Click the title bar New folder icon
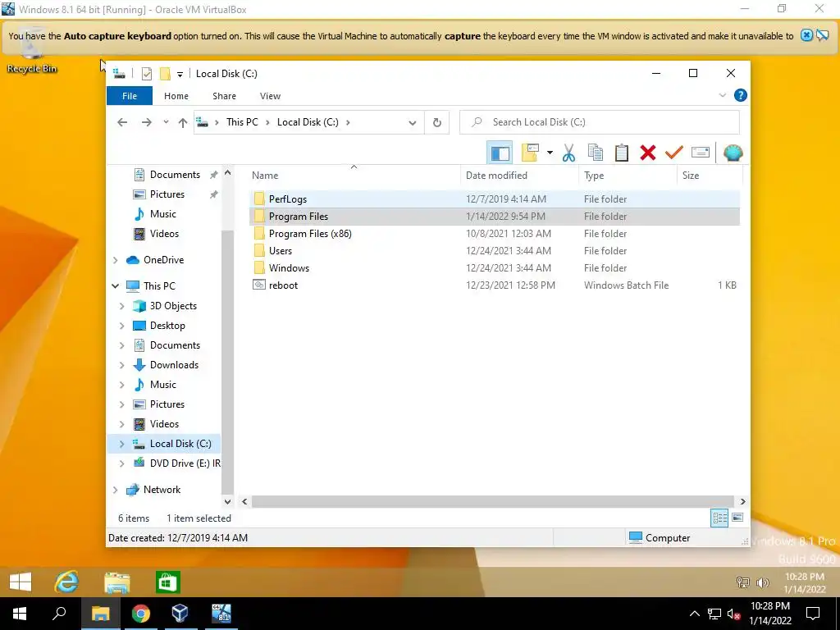Screen dimensions: 840x630 (x=165, y=74)
